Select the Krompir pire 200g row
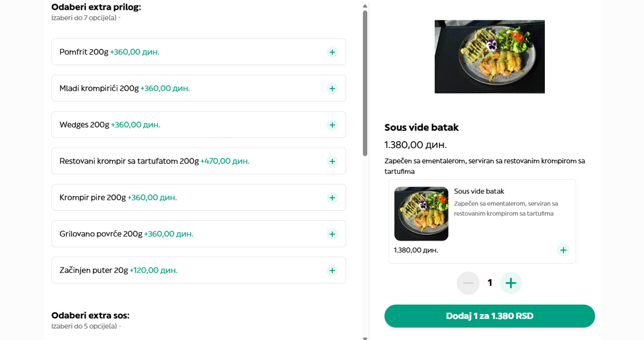 (x=188, y=198)
